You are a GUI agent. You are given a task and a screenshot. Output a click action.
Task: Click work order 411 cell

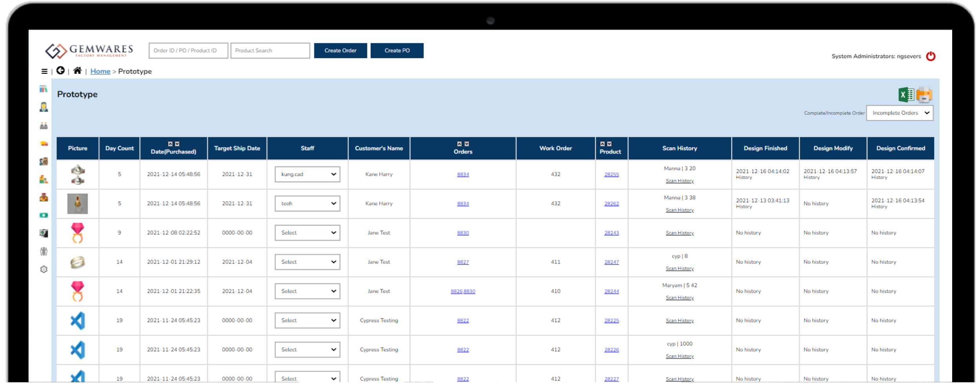555,262
